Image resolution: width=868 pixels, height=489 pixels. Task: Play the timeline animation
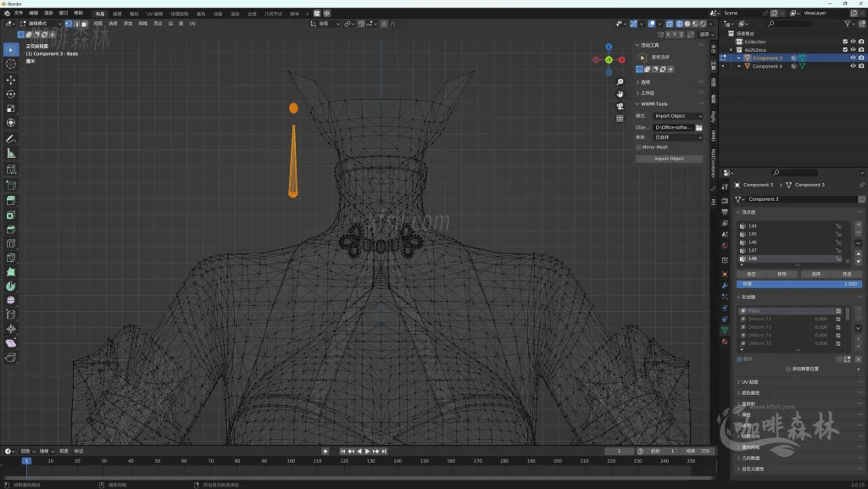pyautogui.click(x=367, y=452)
